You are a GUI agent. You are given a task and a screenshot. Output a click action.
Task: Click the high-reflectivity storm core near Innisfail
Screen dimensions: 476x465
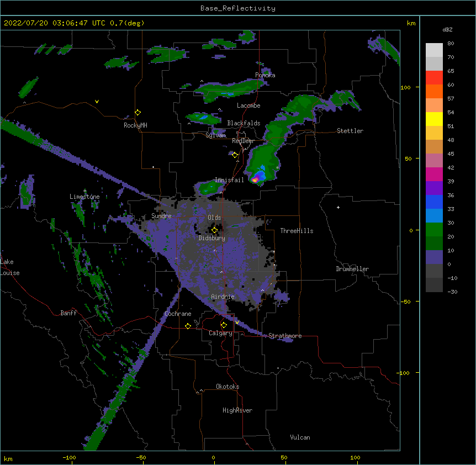pos(255,179)
